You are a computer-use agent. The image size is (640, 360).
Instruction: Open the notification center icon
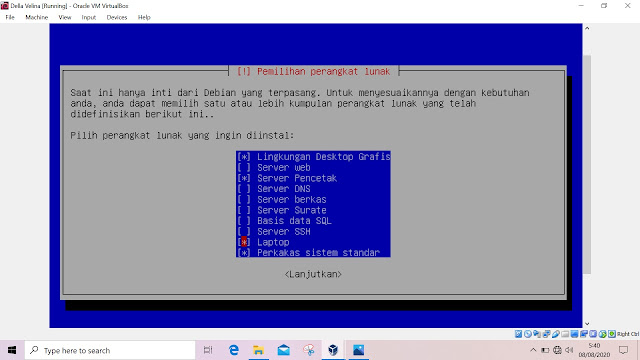623,350
